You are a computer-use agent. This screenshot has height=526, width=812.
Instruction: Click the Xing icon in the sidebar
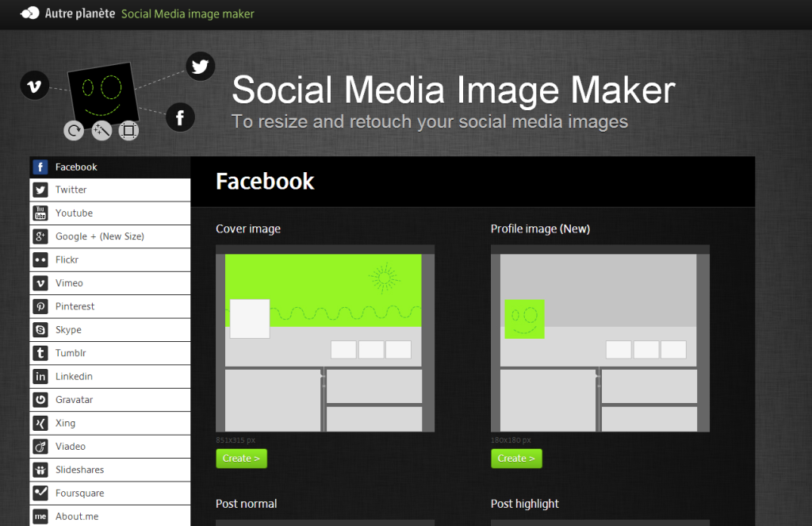(40, 423)
